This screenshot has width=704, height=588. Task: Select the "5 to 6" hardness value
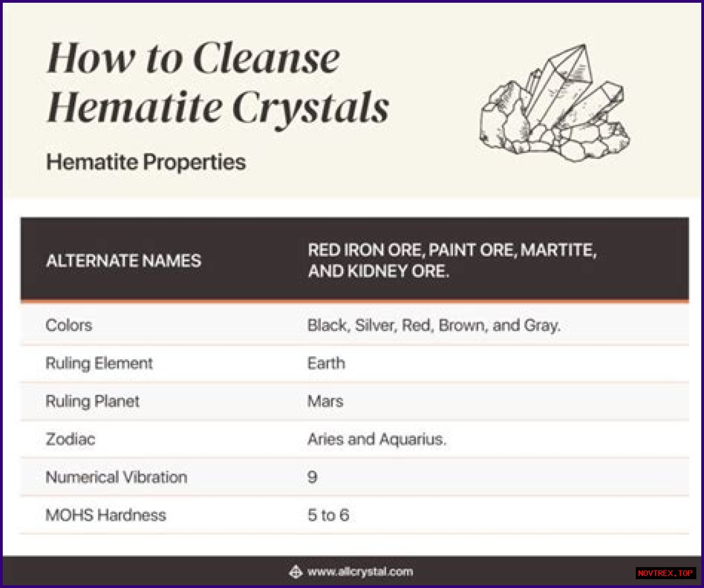click(x=328, y=515)
